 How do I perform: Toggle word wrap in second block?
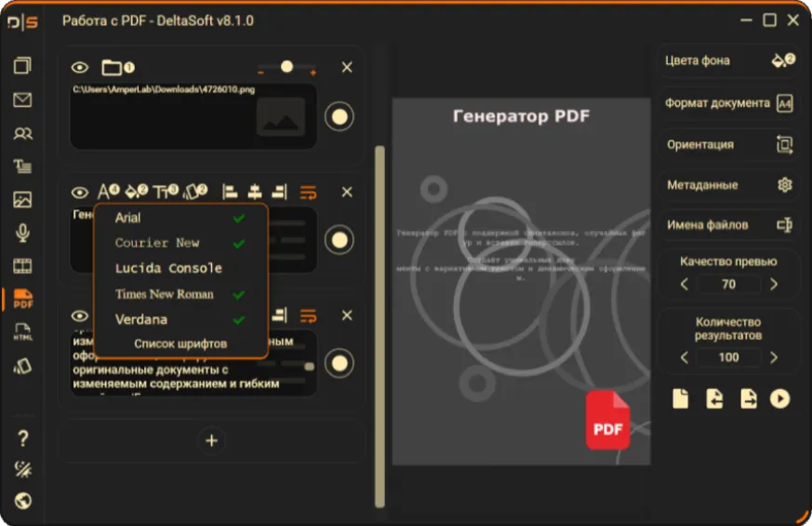coord(309,193)
